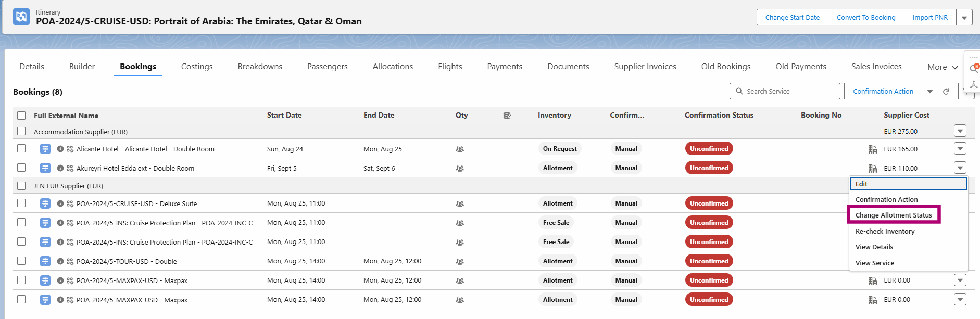
Task: Choose Change Allotment Status from the menu
Action: [x=893, y=215]
